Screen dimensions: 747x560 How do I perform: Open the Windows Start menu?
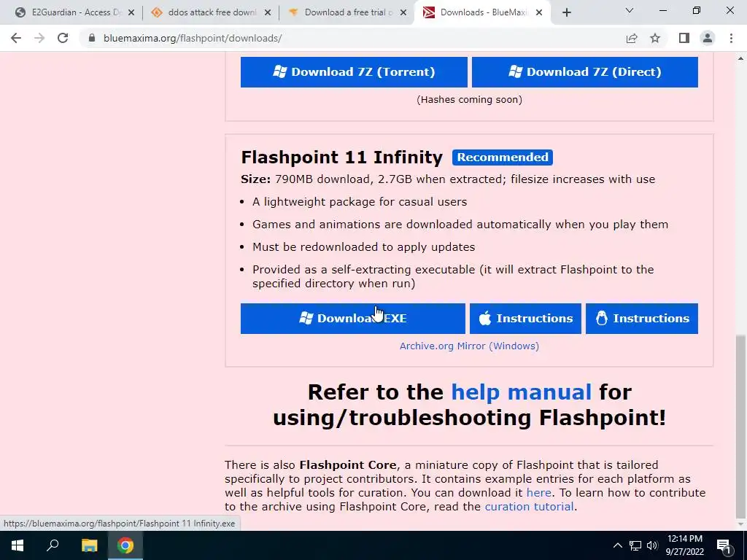tap(18, 545)
